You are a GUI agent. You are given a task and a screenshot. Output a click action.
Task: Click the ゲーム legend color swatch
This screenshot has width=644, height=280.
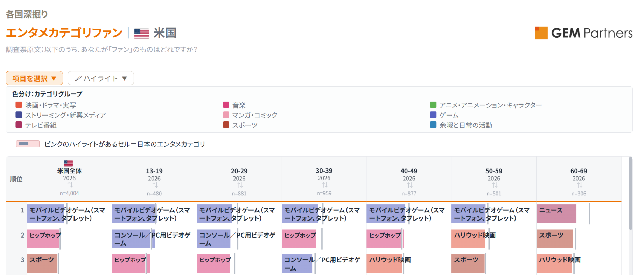click(433, 115)
